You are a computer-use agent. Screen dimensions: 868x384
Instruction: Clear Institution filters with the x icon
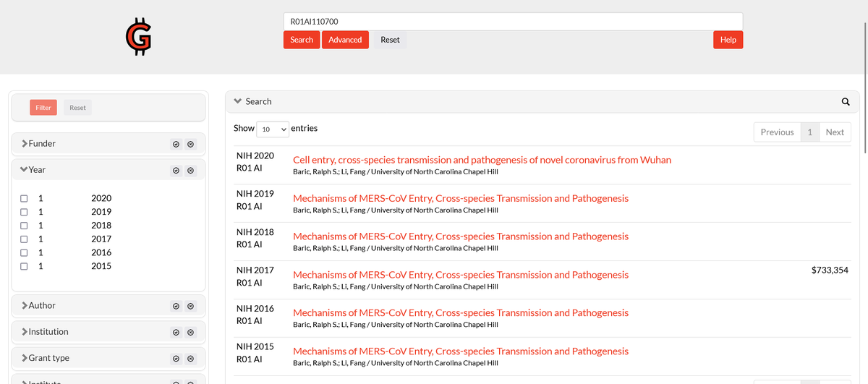point(190,333)
